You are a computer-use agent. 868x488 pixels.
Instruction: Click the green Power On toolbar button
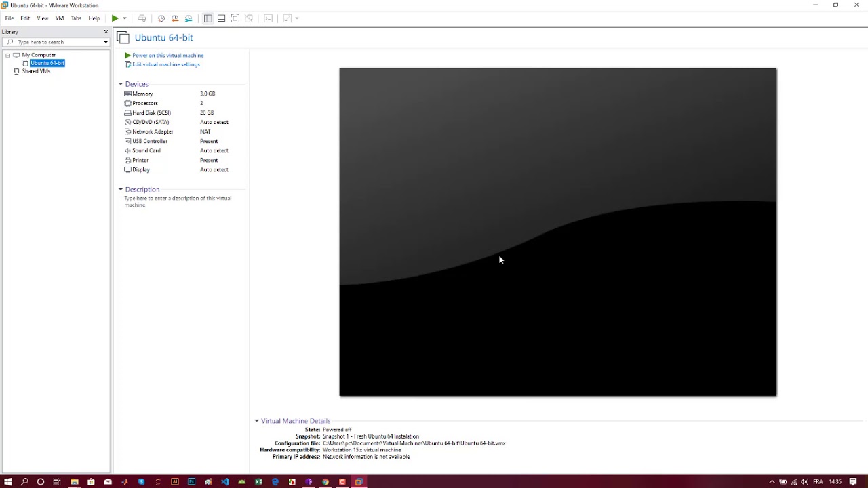pos(115,18)
